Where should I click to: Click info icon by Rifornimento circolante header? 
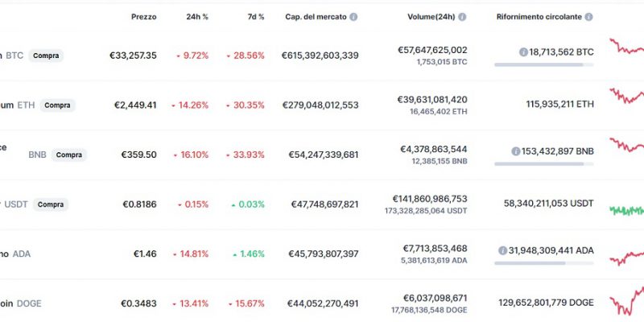click(588, 17)
